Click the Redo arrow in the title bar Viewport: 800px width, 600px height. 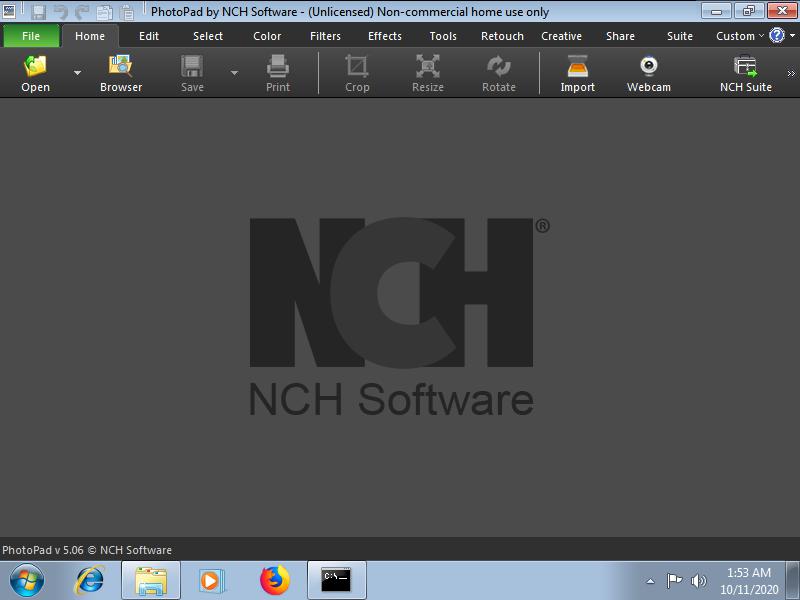click(x=82, y=11)
